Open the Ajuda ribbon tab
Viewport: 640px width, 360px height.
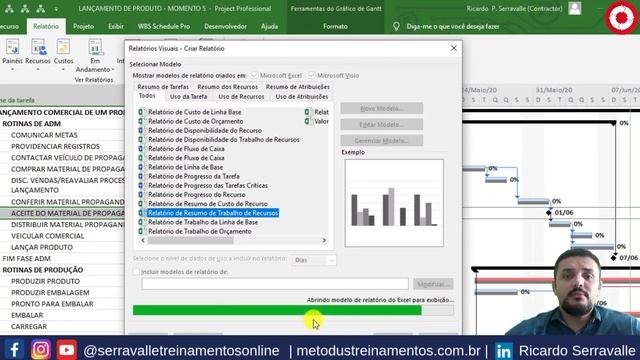[x=269, y=26]
